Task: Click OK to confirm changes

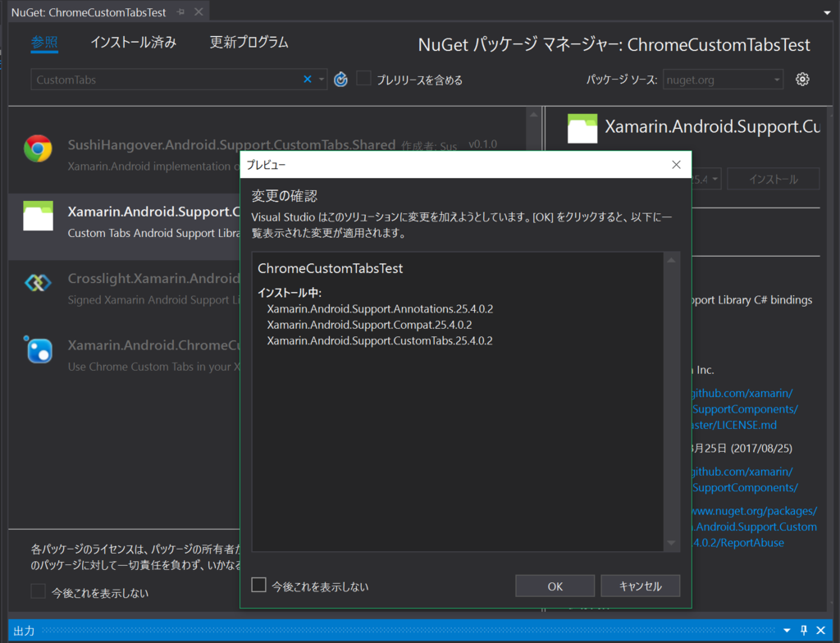Action: tap(555, 586)
